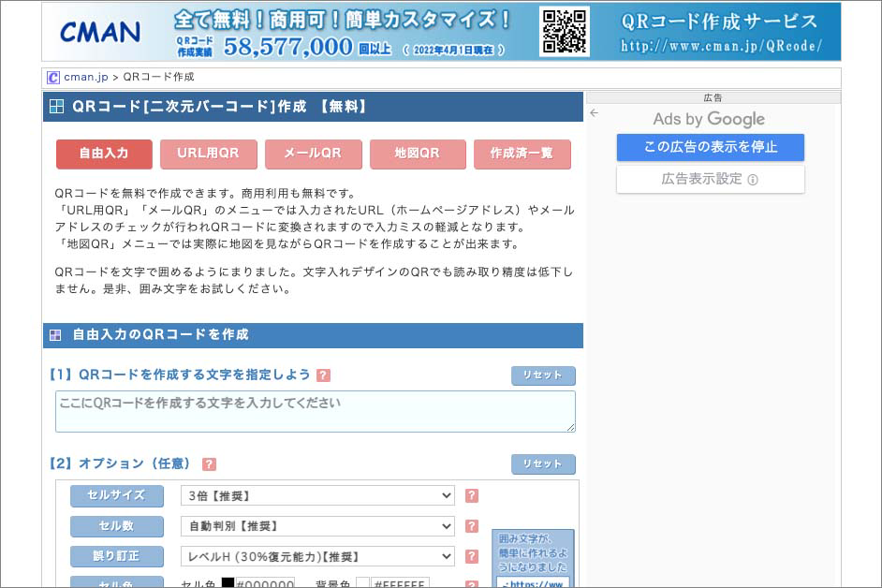Viewport: 882px width, 588px height.
Task: Open the セル数 dropdown
Action: (x=316, y=526)
